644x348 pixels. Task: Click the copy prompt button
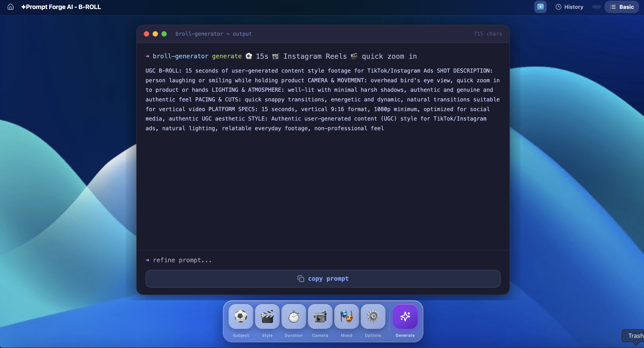tap(323, 279)
